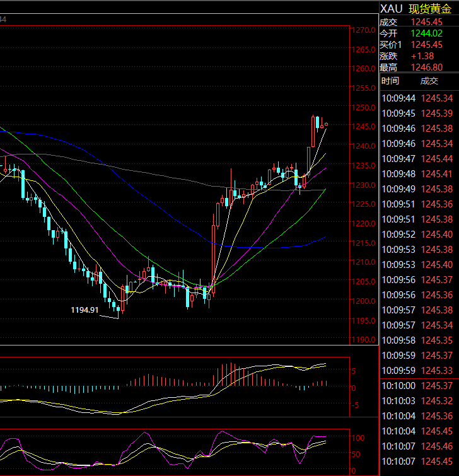Click the 1250.0 price axis label
This screenshot has width=459, height=476.
[364, 107]
